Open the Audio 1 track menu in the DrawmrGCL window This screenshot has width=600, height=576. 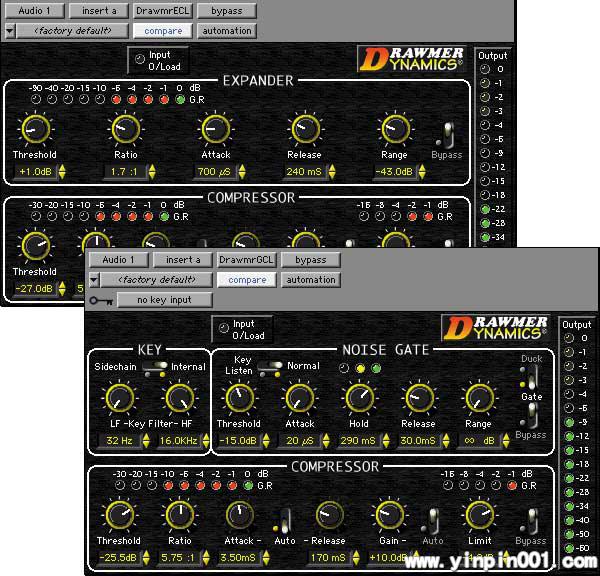[118, 260]
